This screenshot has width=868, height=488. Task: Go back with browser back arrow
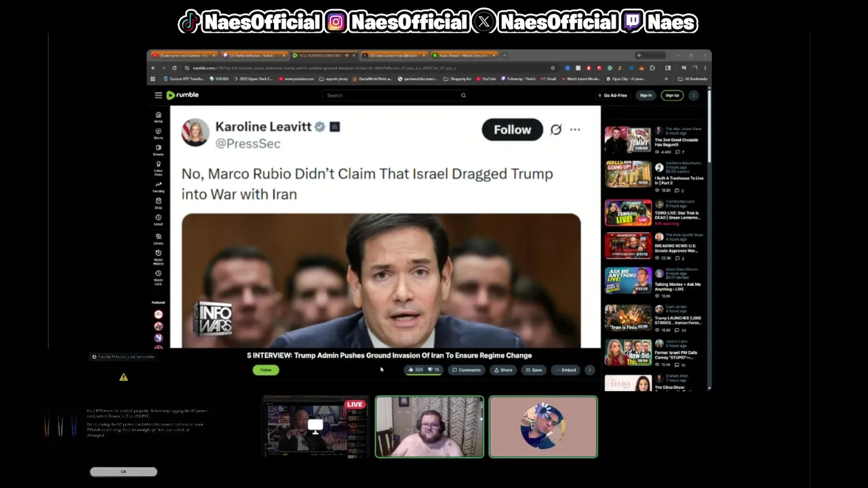pos(153,68)
